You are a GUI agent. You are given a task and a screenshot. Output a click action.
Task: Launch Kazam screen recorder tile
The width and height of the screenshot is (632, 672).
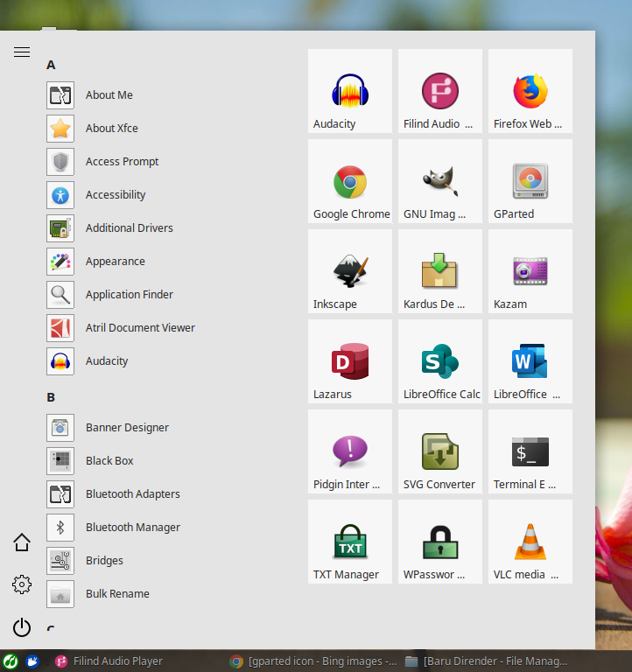530,271
